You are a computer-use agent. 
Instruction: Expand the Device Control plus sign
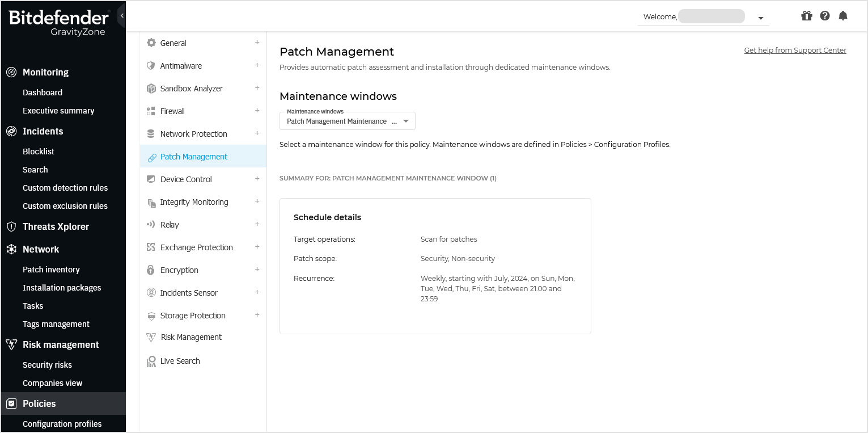coord(257,179)
